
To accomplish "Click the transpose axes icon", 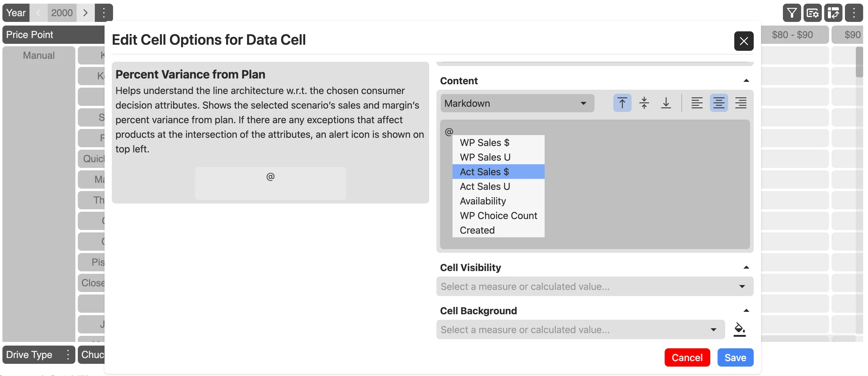I will coord(833,13).
